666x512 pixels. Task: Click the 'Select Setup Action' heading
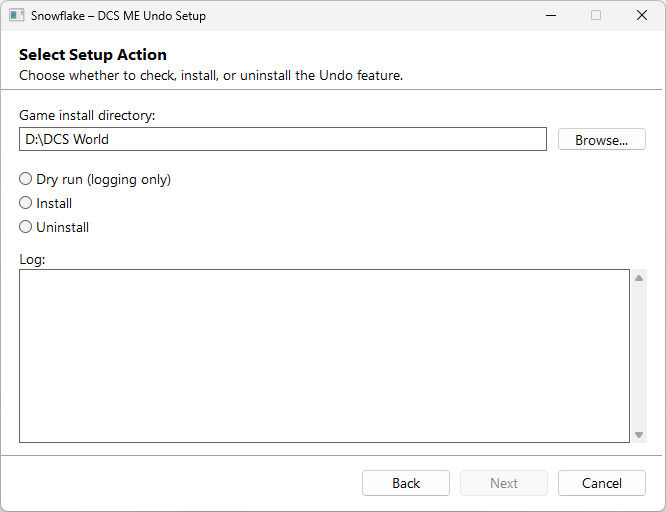pyautogui.click(x=93, y=55)
